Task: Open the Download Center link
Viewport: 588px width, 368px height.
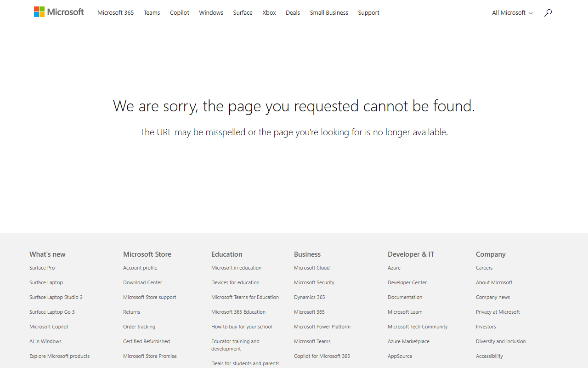Action: 142,282
